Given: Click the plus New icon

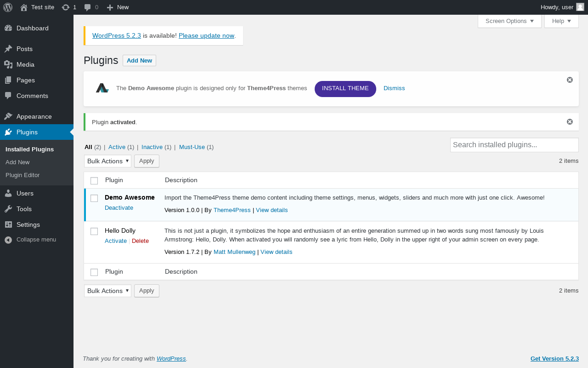Looking at the screenshot, I should pos(110,7).
